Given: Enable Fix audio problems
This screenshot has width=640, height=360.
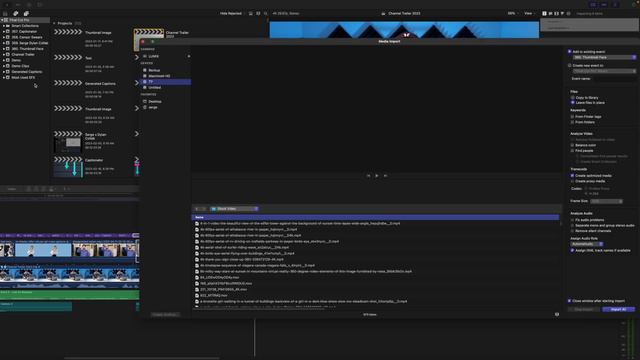Looking at the screenshot, I should point(572,220).
